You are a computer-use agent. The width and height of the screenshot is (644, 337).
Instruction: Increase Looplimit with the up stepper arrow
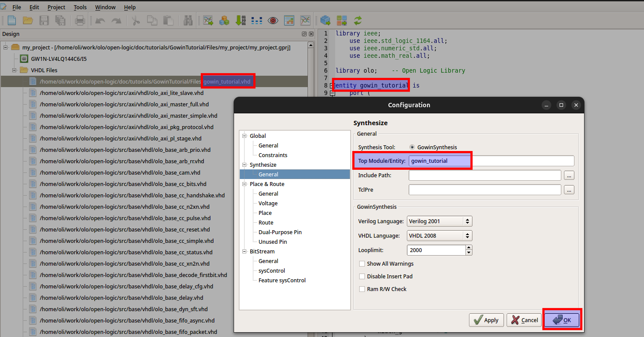point(469,248)
